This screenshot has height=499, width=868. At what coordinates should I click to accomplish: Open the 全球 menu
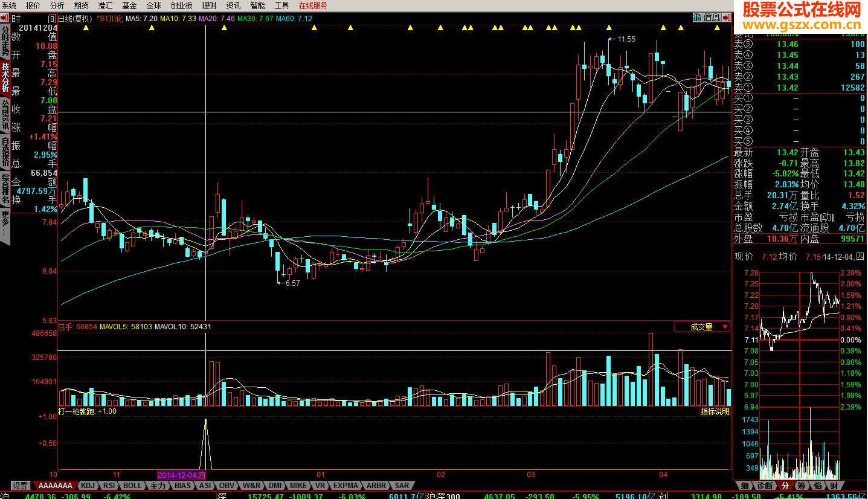[x=153, y=5]
